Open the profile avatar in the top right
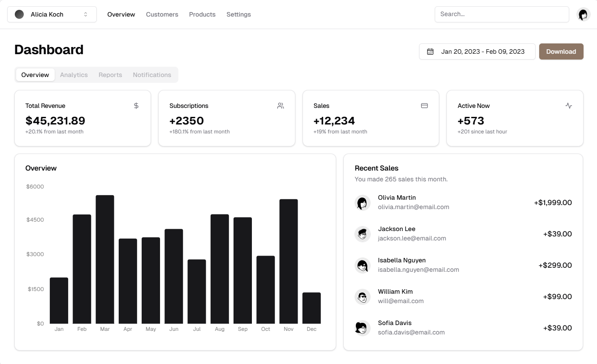 pos(583,14)
